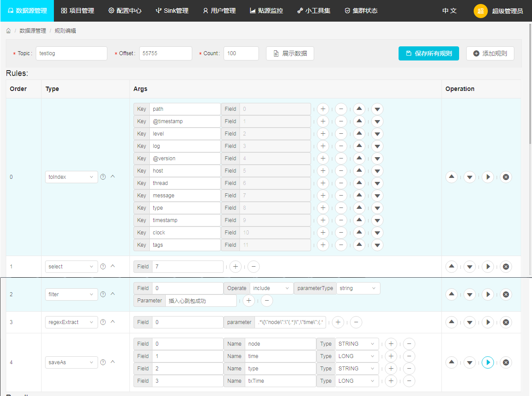Image resolution: width=532 pixels, height=396 pixels.
Task: Run the saveAs rule with highlighted play icon
Action: 488,362
